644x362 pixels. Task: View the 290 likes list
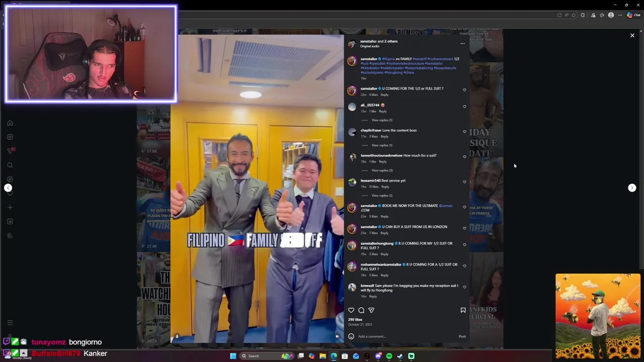click(x=355, y=319)
